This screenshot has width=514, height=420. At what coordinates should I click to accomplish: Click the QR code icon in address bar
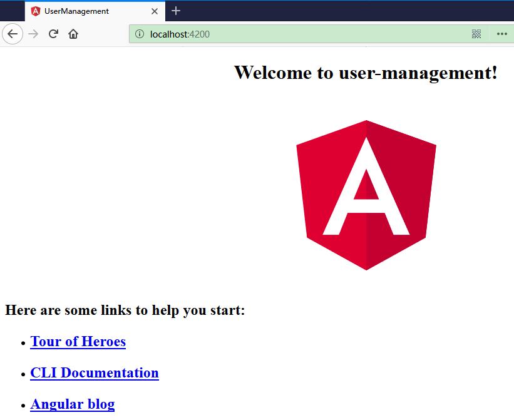[x=476, y=34]
